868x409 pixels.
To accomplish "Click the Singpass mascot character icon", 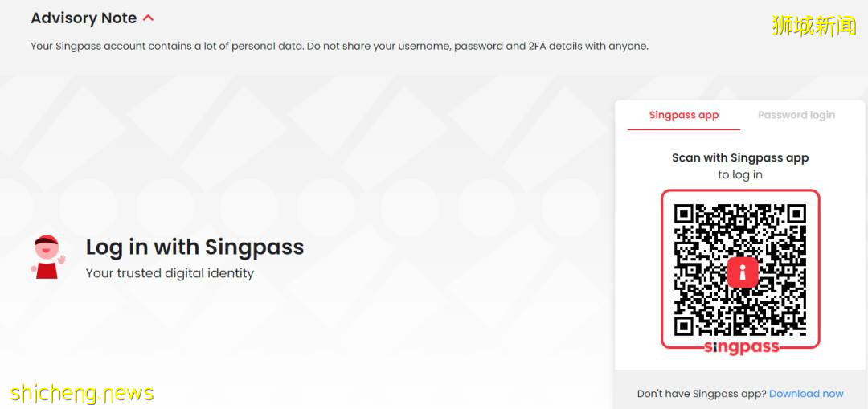I will (48, 257).
